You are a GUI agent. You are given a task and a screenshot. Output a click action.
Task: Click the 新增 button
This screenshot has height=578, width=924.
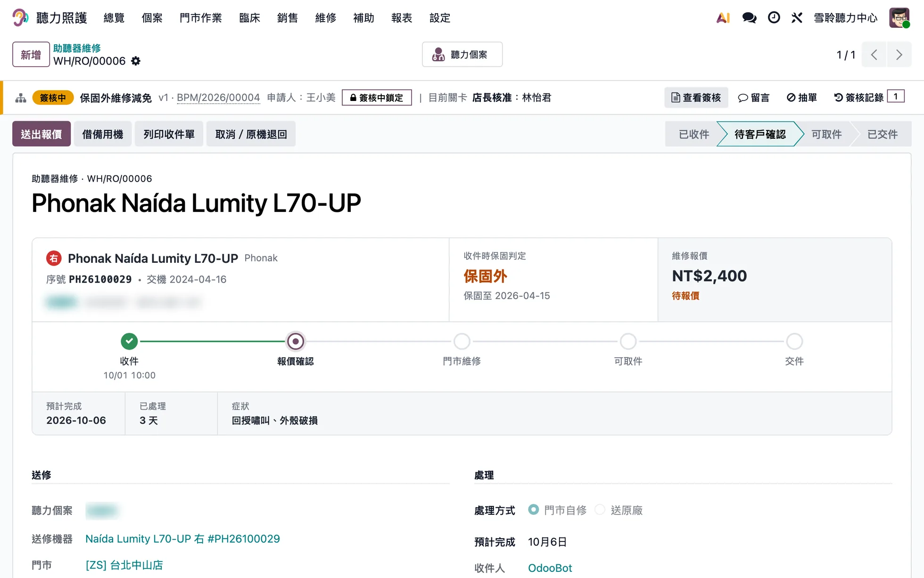click(x=31, y=55)
